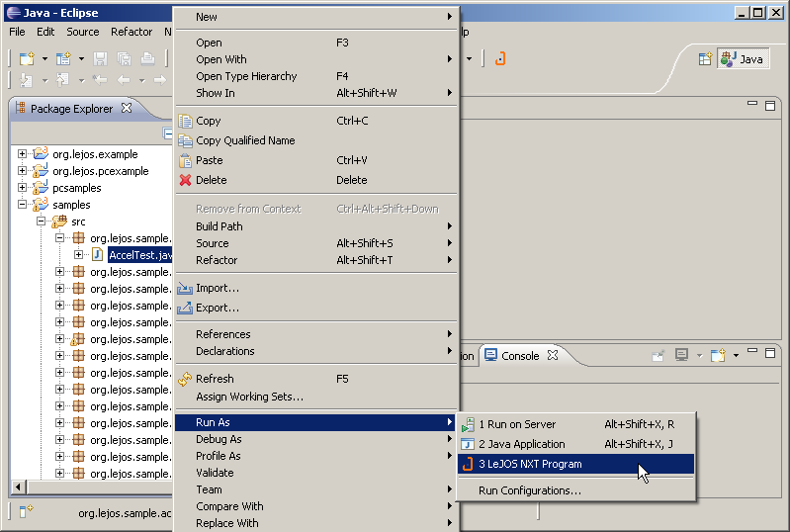Select 3 LeJOS NXT Program
This screenshot has width=790, height=532.
tap(575, 464)
